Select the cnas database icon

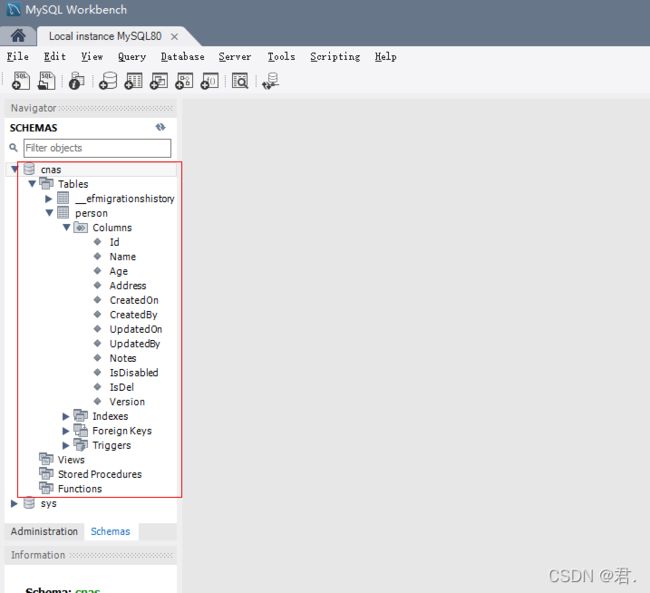(x=29, y=169)
